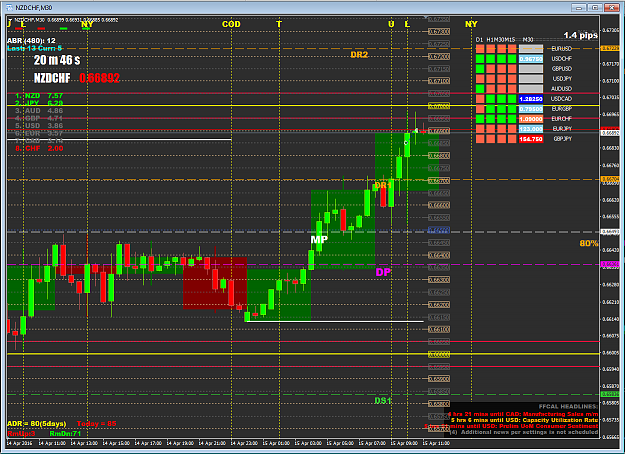Click the H1 column header in dashboard
This screenshot has height=454, width=625.
(490, 40)
